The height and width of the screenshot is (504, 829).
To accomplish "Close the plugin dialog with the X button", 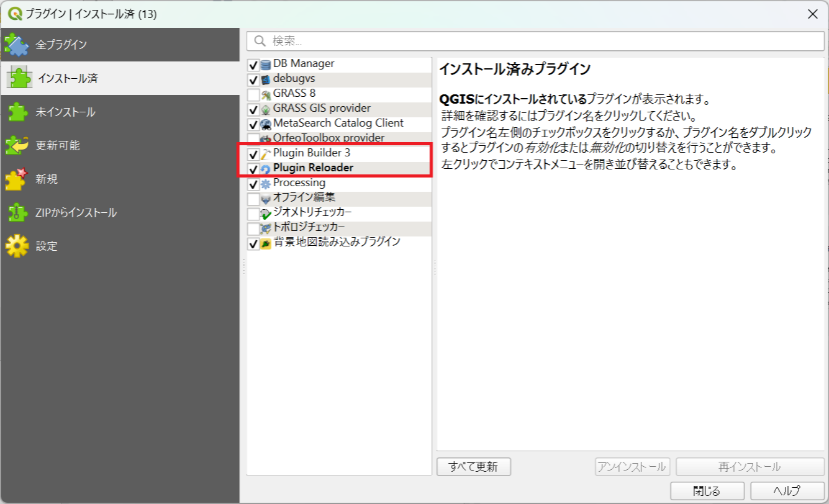I will tap(812, 14).
